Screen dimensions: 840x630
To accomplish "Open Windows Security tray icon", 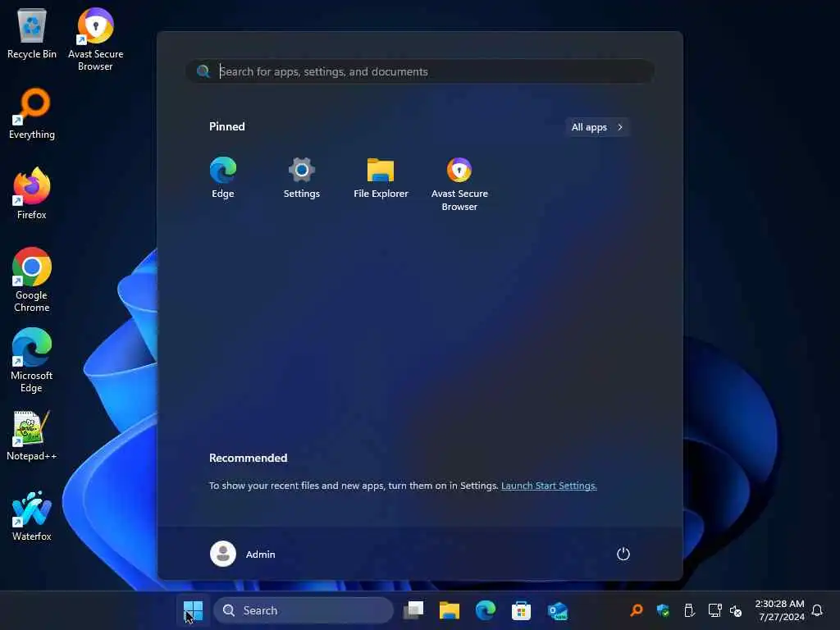I will [663, 610].
